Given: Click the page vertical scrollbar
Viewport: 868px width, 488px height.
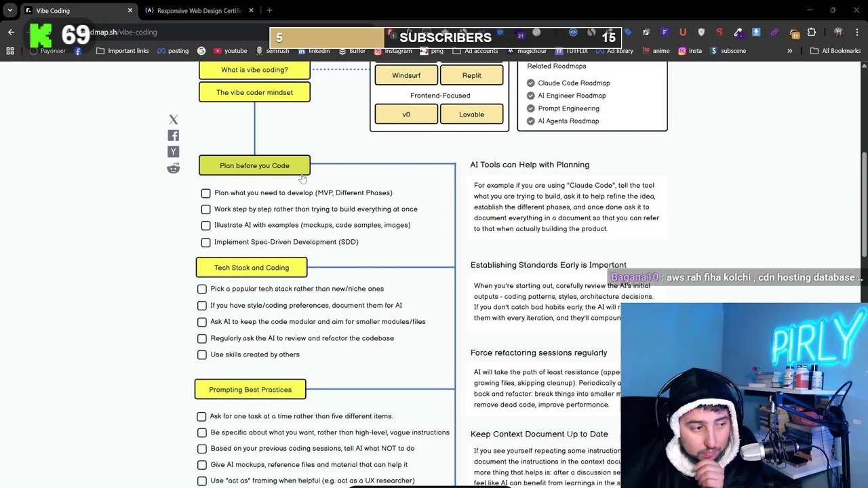Looking at the screenshot, I should pyautogui.click(x=864, y=205).
